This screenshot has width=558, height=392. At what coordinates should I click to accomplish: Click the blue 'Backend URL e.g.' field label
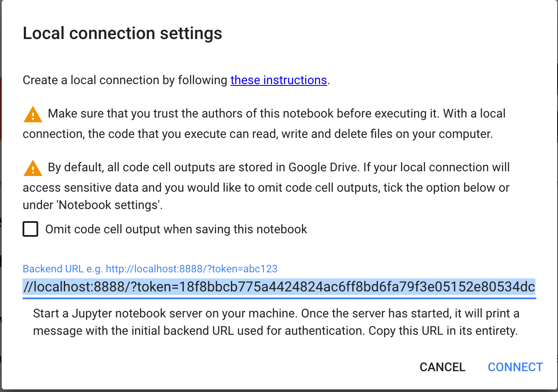click(150, 269)
